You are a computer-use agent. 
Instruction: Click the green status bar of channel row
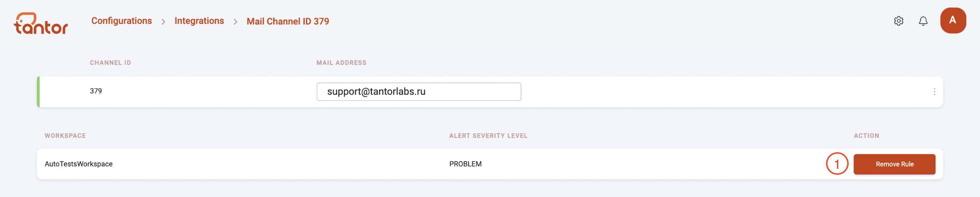point(38,92)
